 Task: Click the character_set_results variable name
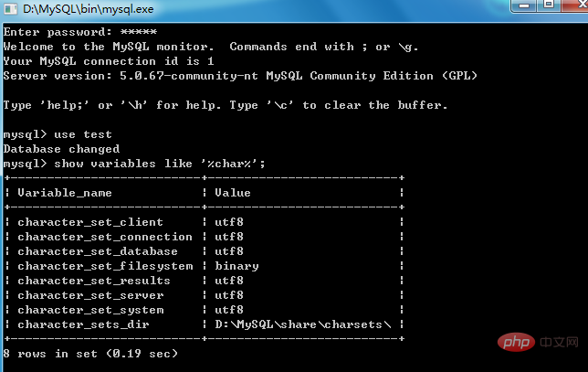click(x=94, y=281)
